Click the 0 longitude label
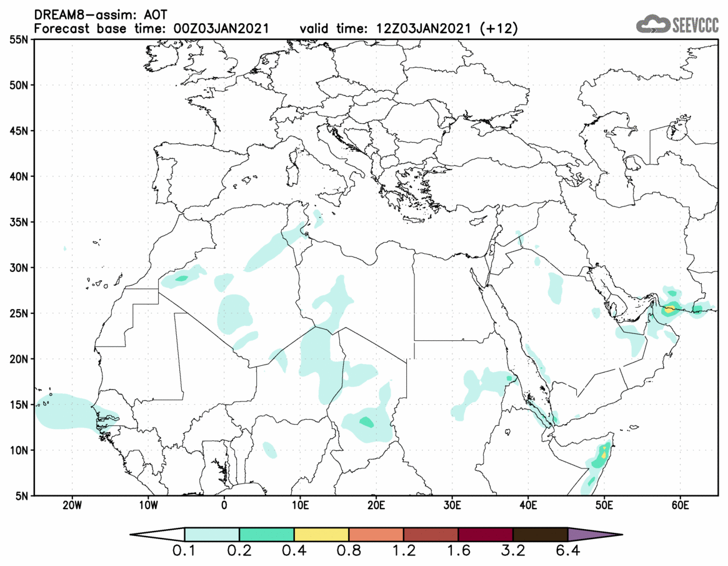This screenshot has height=566, width=728. (x=224, y=505)
